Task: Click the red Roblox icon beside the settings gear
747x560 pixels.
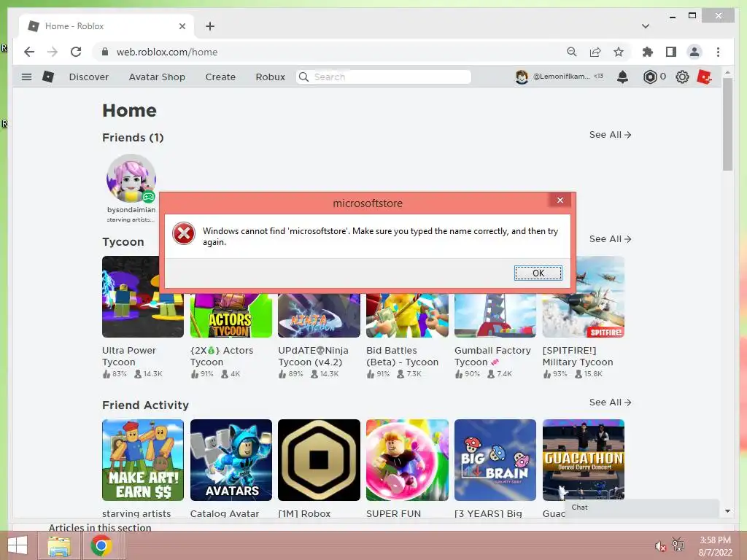Action: click(704, 77)
